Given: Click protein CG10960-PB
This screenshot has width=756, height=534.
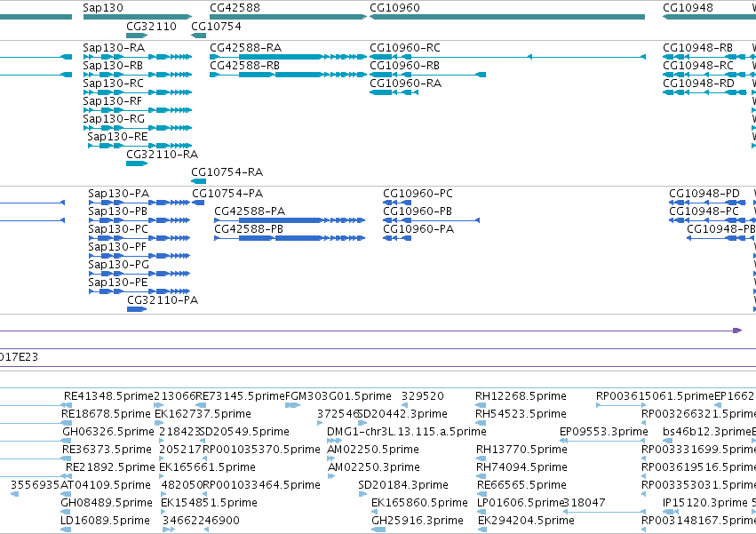Looking at the screenshot, I should click(418, 211).
